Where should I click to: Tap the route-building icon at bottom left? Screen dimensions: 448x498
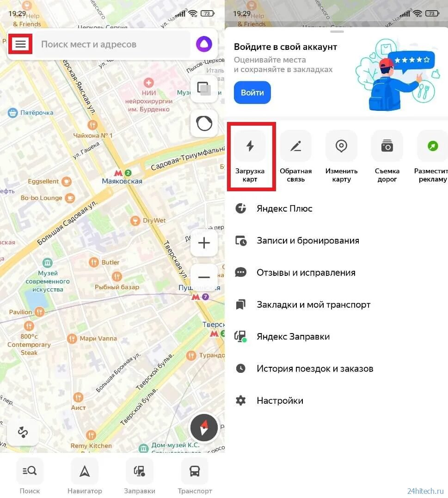(x=23, y=432)
